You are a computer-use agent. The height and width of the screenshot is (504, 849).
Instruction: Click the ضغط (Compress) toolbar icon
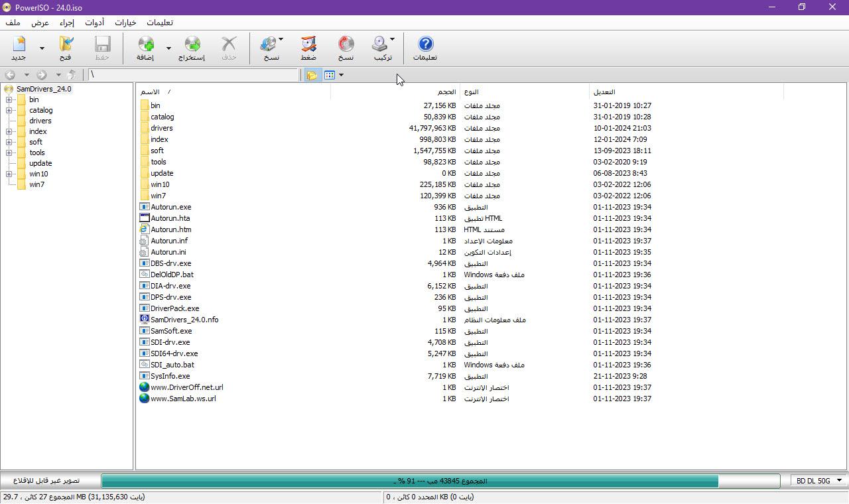tap(308, 44)
